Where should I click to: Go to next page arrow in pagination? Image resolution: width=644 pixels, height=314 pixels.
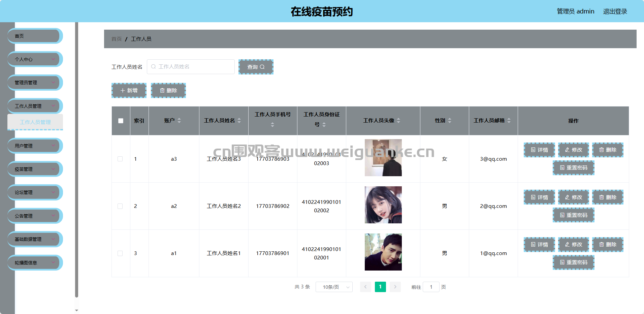(x=395, y=287)
